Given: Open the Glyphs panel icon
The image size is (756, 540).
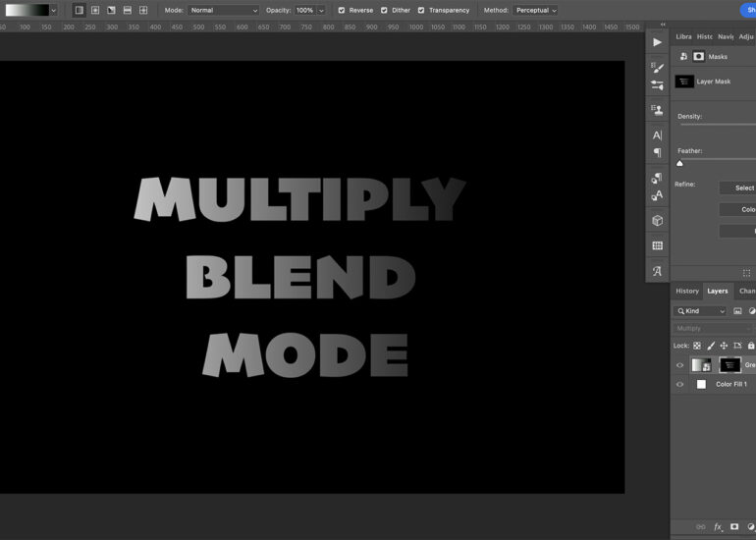Looking at the screenshot, I should 657,271.
